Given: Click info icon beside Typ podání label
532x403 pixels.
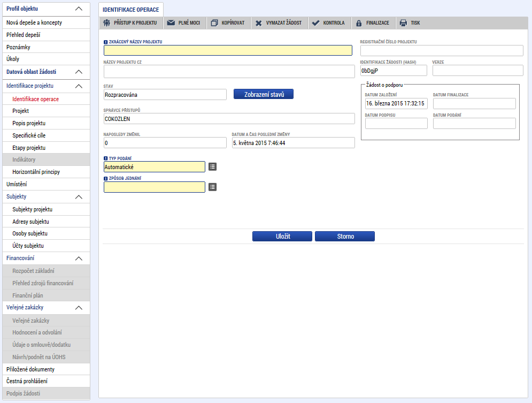Looking at the screenshot, I should point(105,158).
